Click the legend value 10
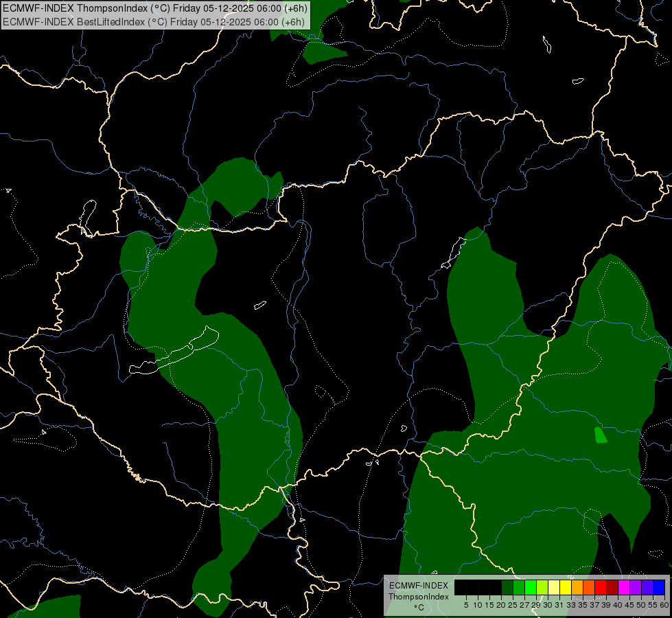Viewport: 672px width, 618px height. 478,605
